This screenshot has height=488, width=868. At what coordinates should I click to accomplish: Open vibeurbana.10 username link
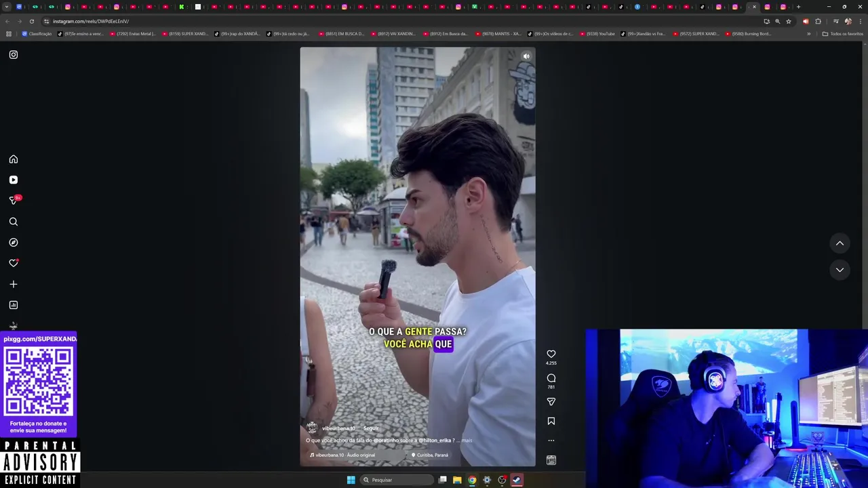(x=338, y=428)
